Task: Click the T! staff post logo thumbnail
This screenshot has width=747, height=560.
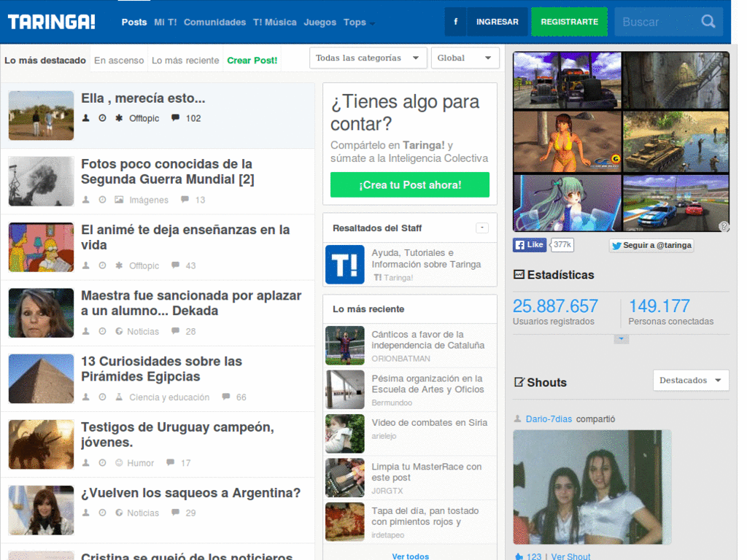Action: (345, 264)
